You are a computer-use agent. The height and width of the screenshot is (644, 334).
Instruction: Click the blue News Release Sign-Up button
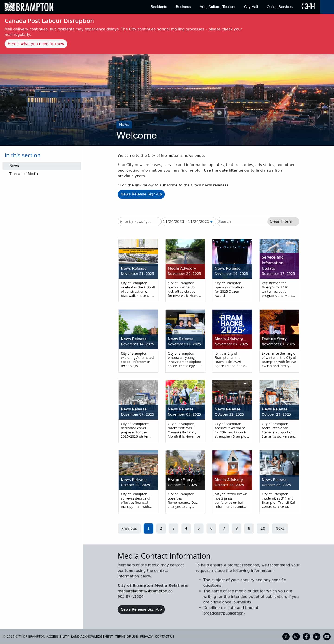pos(141,194)
